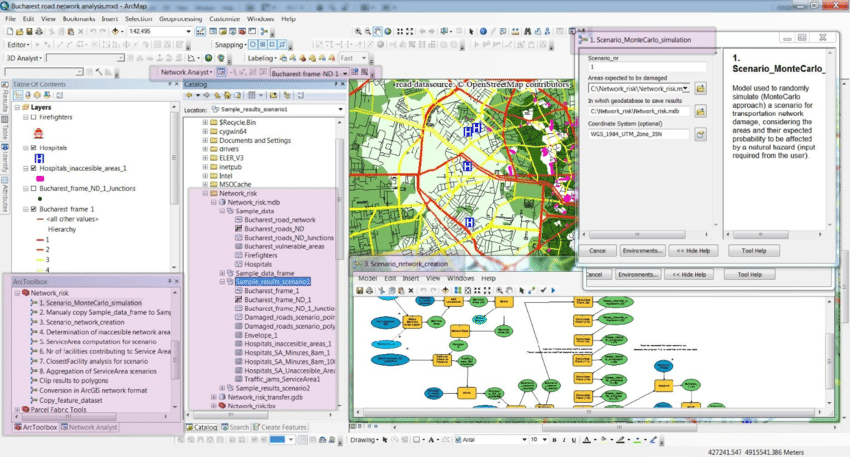Click the Connect To Folder icon in Catalog
Screen dimensions: 850x457
pos(273,95)
